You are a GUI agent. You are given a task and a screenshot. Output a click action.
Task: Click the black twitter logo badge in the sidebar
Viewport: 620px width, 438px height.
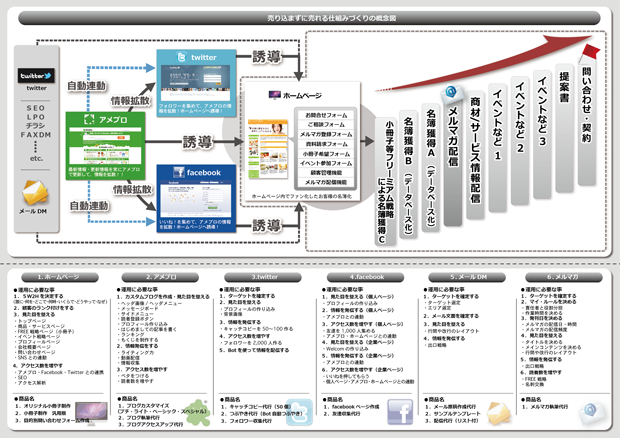pos(36,76)
